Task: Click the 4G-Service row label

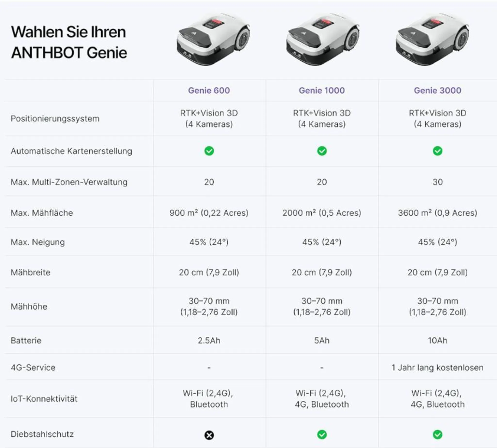Action: (x=33, y=367)
